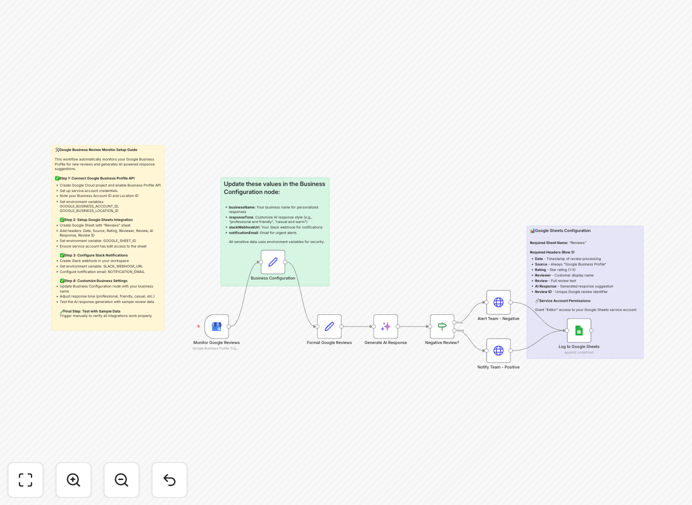Zoom in on the workflow canvas
Image resolution: width=692 pixels, height=505 pixels.
point(73,480)
